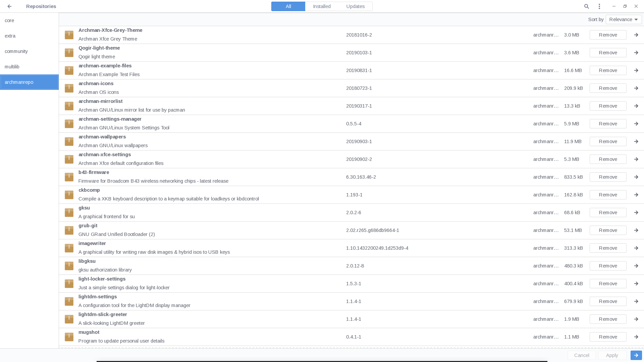Click the 833.5 kB size value
The height and width of the screenshot is (362, 644).
pyautogui.click(x=574, y=177)
